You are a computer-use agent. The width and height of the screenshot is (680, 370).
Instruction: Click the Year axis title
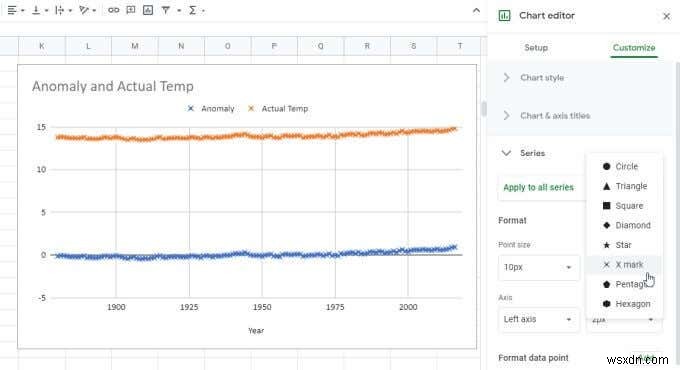coord(256,331)
